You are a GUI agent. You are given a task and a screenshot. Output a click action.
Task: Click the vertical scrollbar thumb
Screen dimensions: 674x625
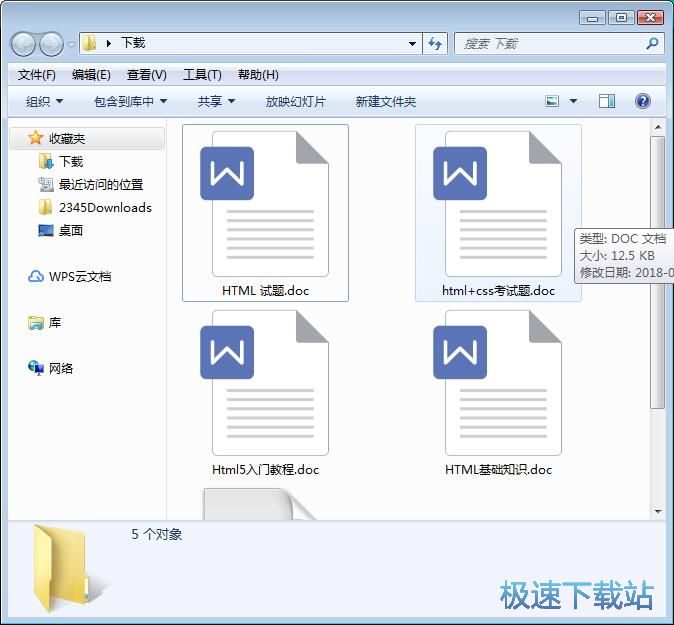[x=658, y=273]
